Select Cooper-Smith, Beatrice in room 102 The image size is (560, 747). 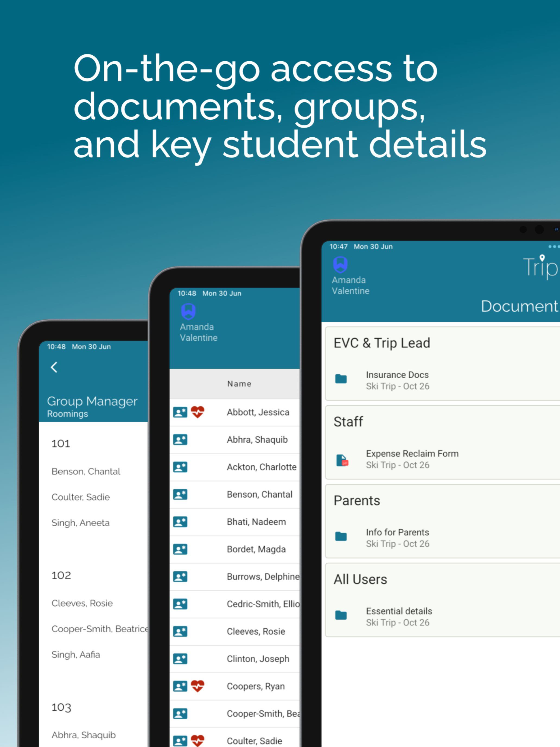[x=100, y=629]
